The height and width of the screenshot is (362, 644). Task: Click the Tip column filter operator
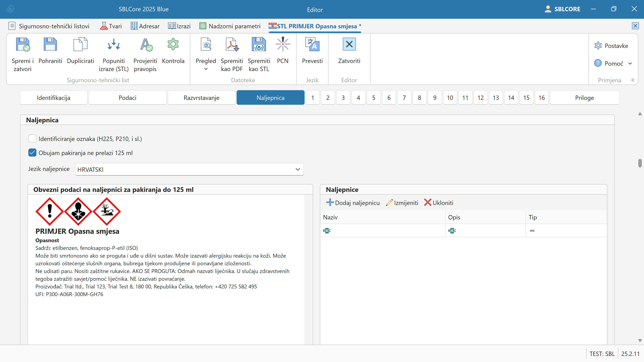click(x=532, y=231)
